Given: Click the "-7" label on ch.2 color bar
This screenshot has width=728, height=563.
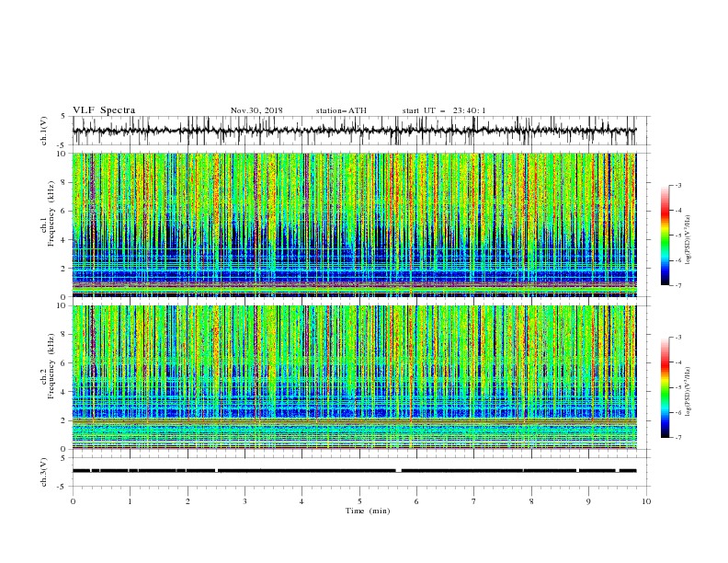Looking at the screenshot, I should click(678, 437).
